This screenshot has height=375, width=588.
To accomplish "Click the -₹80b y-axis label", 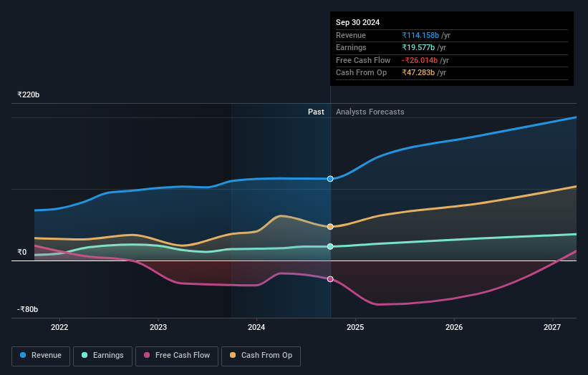I will 27,309.
